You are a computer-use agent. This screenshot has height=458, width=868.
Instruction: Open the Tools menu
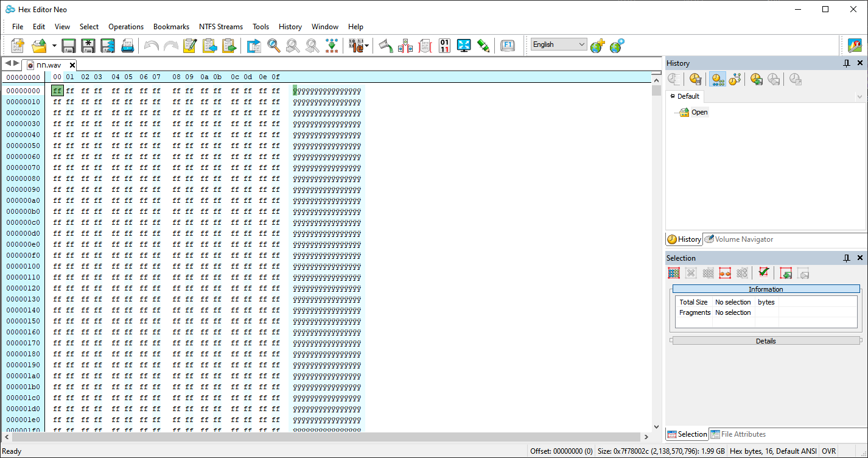[261, 27]
